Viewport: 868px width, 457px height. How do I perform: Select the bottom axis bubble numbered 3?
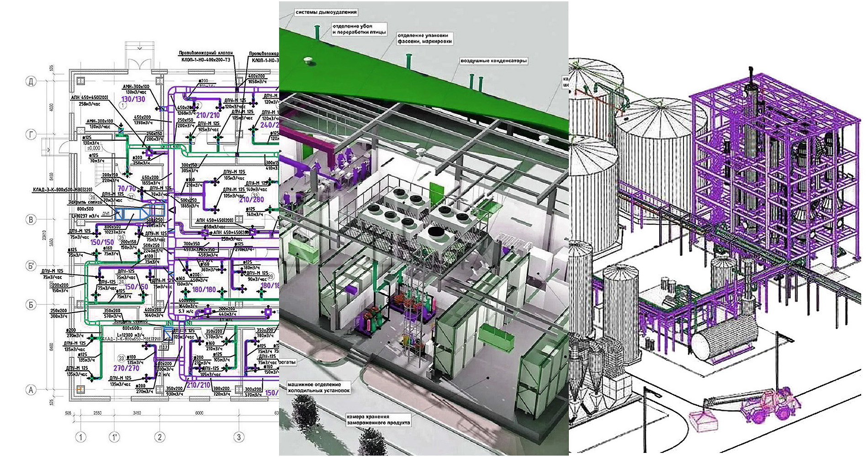(238, 437)
